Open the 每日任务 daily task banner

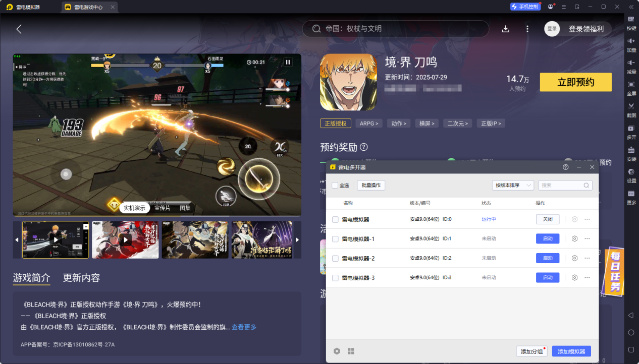613,271
